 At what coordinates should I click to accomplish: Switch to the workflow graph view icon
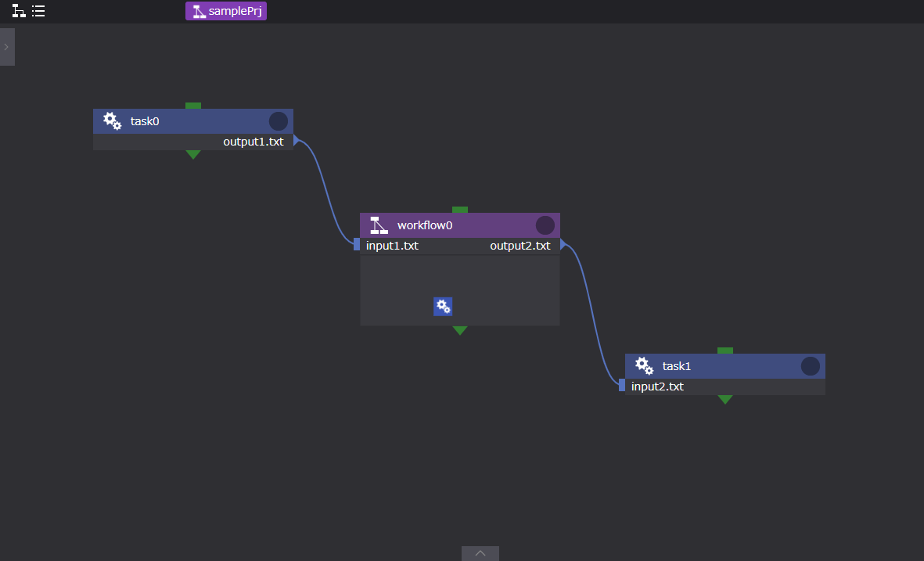click(x=19, y=11)
